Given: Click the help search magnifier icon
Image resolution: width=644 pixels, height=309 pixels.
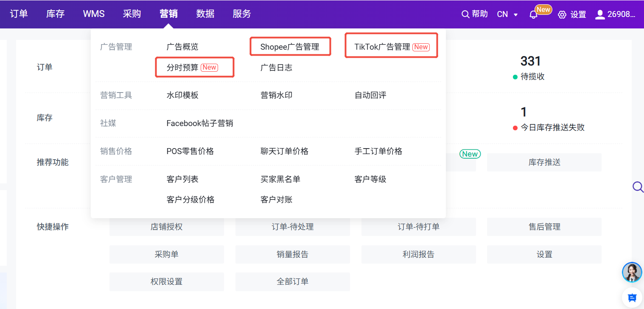Looking at the screenshot, I should (465, 14).
